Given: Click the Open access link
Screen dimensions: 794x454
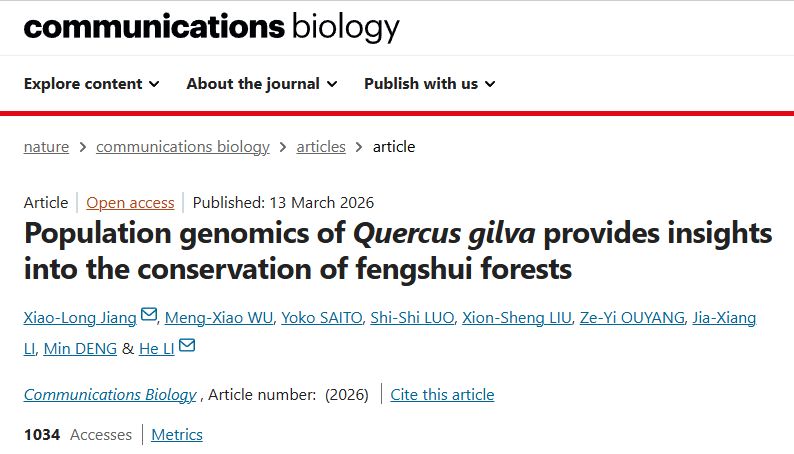Looking at the screenshot, I should (x=130, y=202).
